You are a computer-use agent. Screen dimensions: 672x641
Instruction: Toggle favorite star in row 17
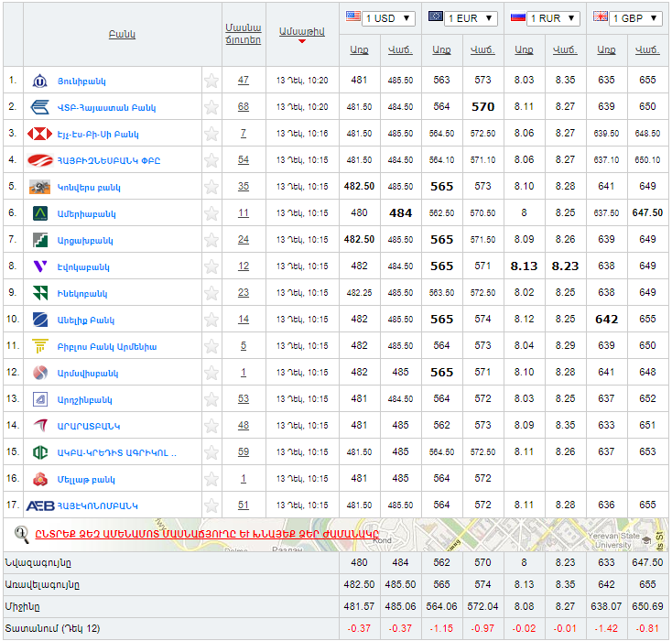point(211,506)
